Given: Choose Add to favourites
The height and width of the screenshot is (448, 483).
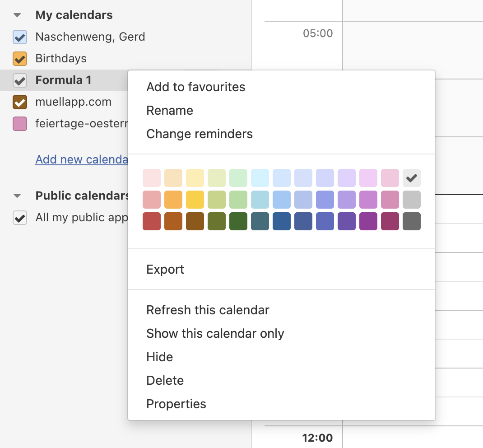Looking at the screenshot, I should (195, 87).
